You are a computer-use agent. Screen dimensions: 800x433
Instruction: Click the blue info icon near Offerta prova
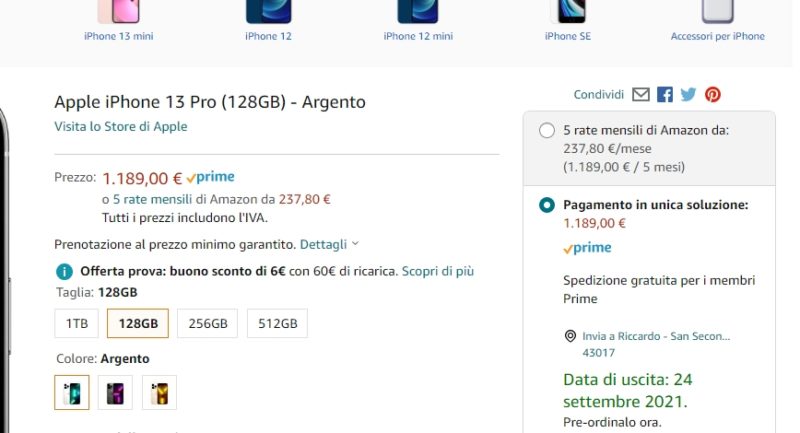(64, 271)
